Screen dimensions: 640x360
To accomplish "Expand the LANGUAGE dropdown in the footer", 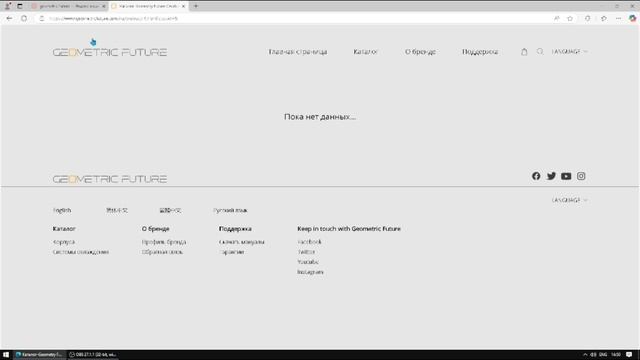I will point(569,200).
